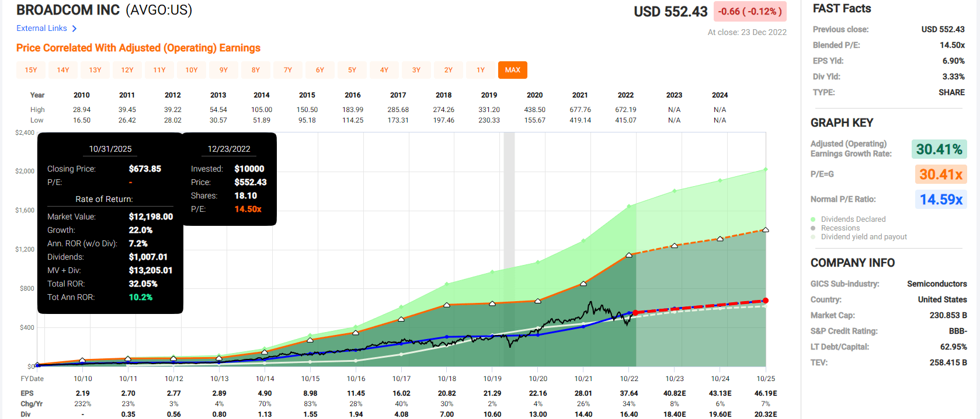980x419 pixels.
Task: Select the 11Y time range tab
Action: [159, 70]
